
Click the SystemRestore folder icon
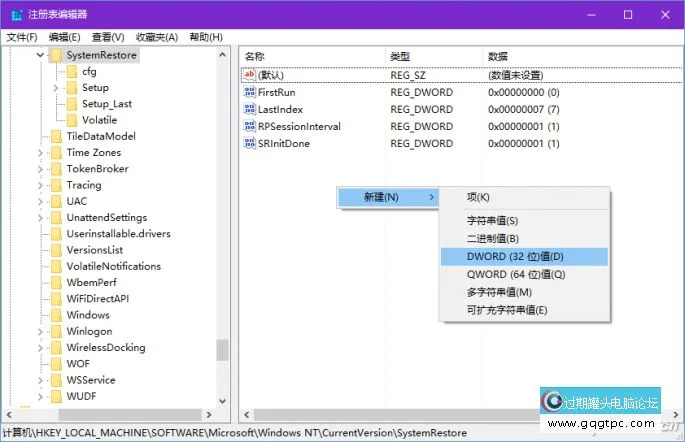click(56, 55)
